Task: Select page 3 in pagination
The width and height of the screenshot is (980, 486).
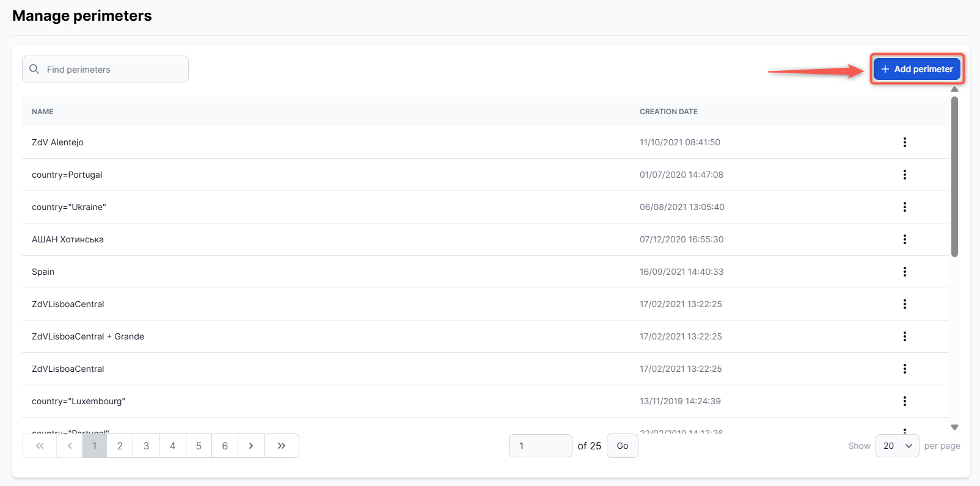Action: [146, 446]
